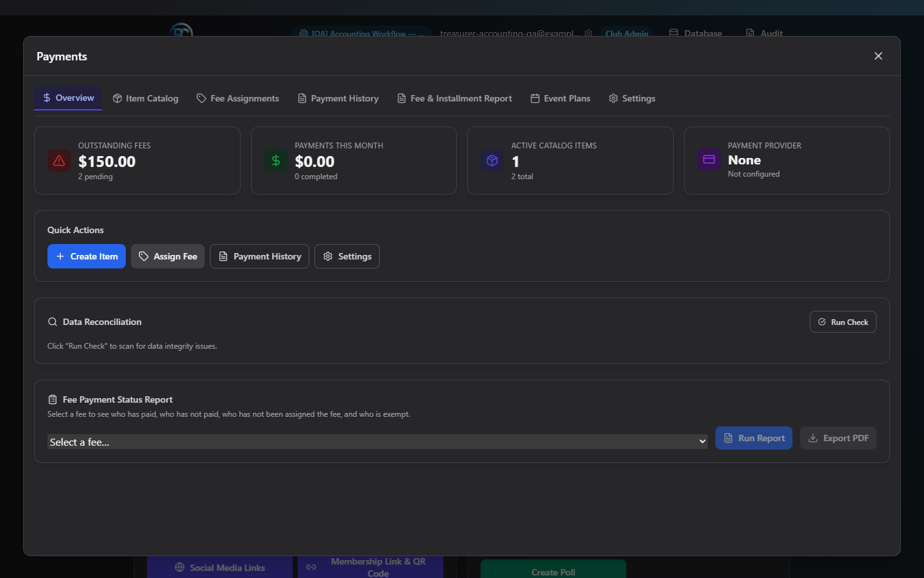Click the Data Reconciliation magnifier icon

(x=53, y=322)
